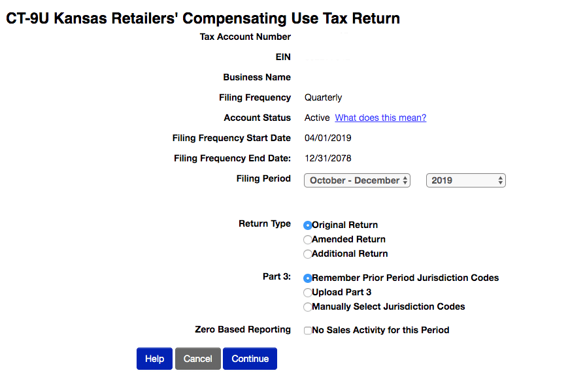Select the "Amended Return" radio button
Image resolution: width=585 pixels, height=392 pixels.
[x=308, y=239]
